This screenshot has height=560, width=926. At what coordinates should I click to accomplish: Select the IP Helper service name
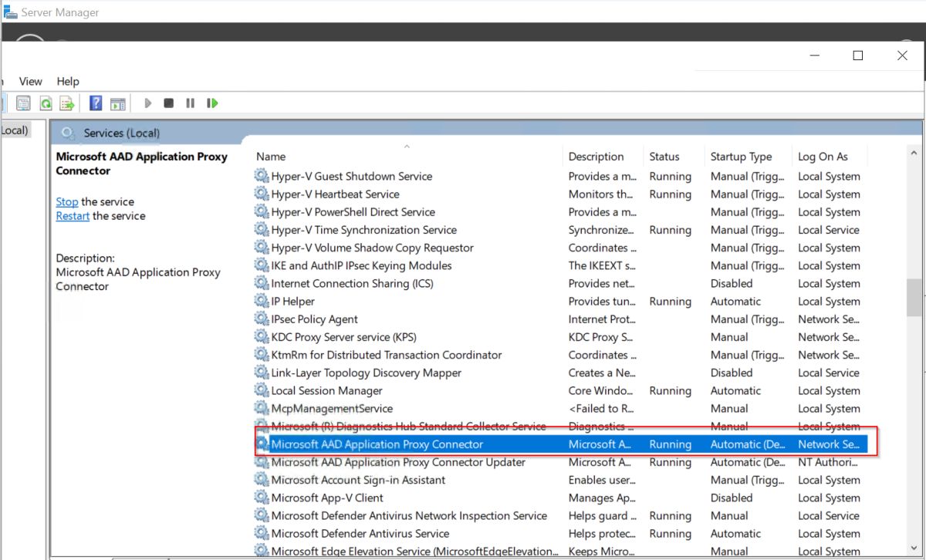tap(292, 301)
